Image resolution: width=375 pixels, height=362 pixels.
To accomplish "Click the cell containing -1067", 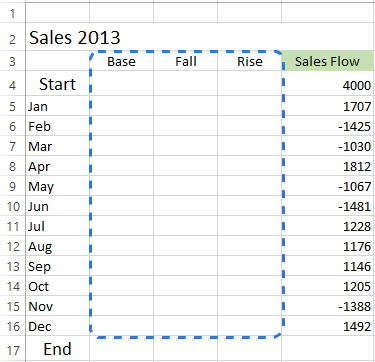I will [x=328, y=186].
